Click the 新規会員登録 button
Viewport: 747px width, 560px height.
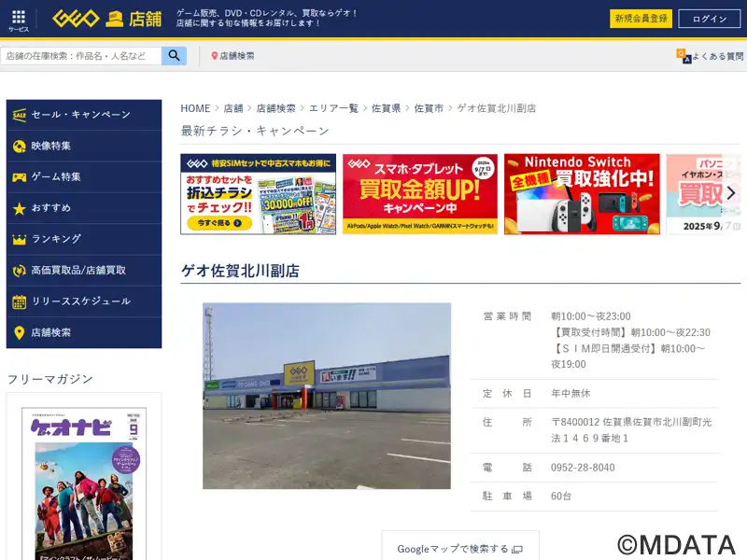[x=641, y=19]
